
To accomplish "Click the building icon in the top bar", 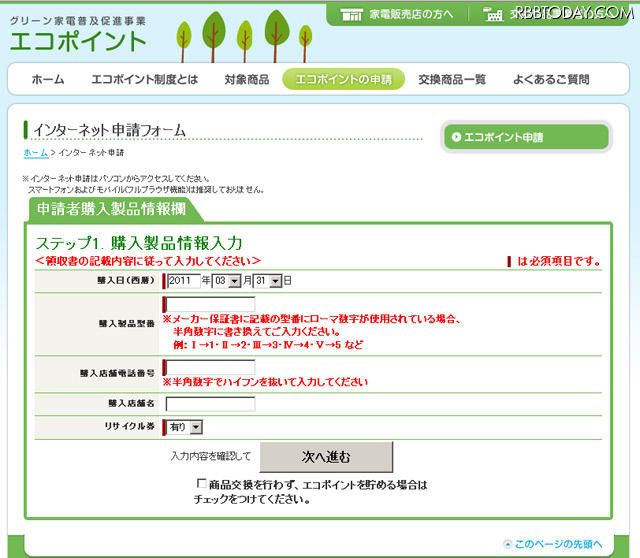I will (x=493, y=15).
